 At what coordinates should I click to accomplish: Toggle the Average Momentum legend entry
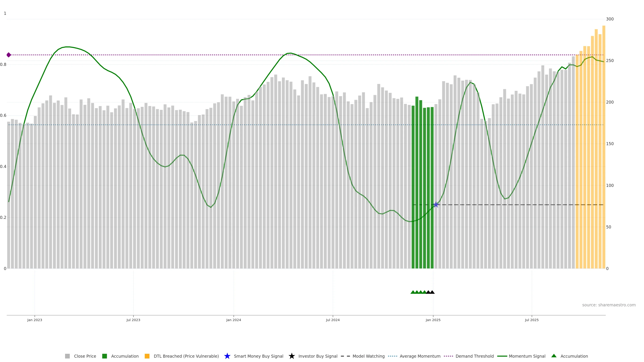[x=420, y=356]
